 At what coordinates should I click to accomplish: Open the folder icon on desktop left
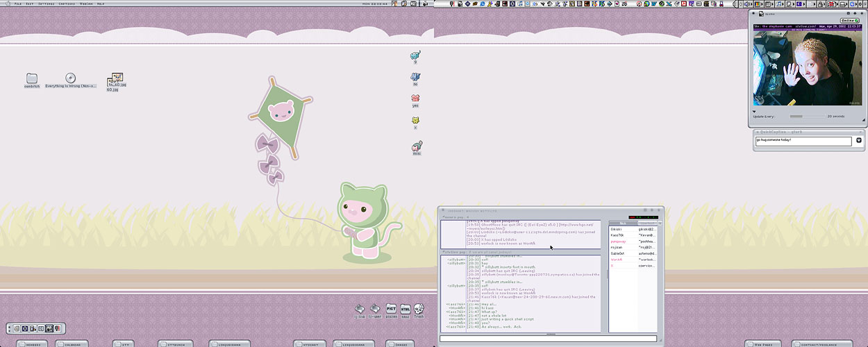(x=32, y=78)
